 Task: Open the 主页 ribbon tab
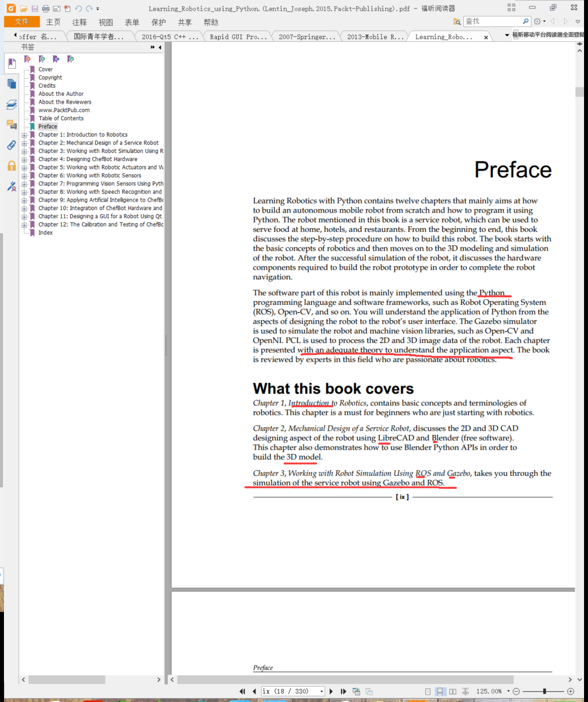[53, 22]
